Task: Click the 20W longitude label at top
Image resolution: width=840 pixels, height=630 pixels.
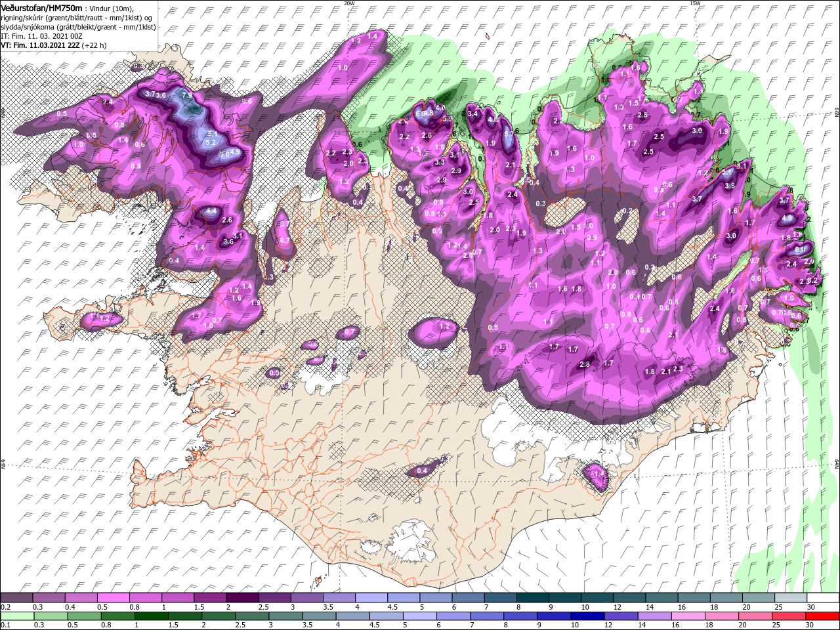Action: pyautogui.click(x=349, y=3)
